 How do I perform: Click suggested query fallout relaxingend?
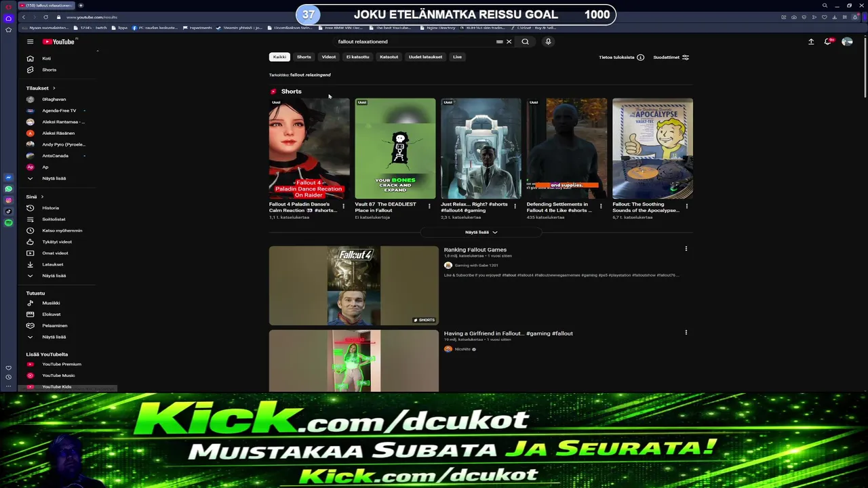(x=311, y=75)
